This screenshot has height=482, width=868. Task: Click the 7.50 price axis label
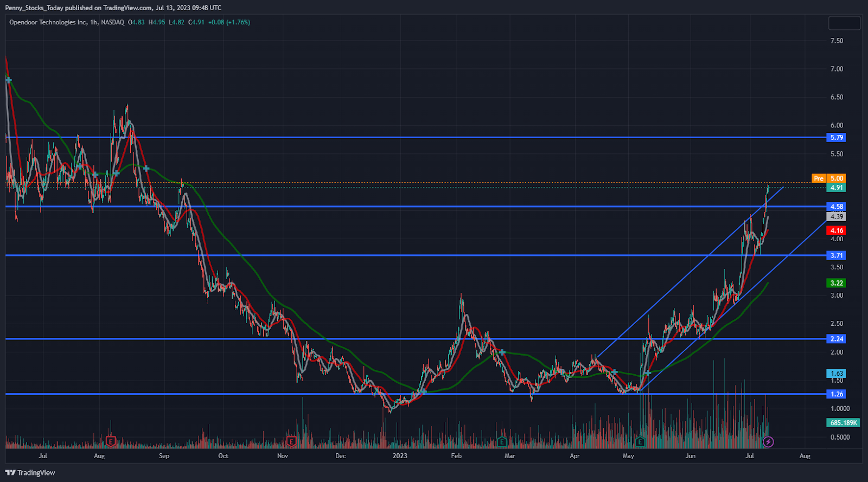[x=837, y=41]
